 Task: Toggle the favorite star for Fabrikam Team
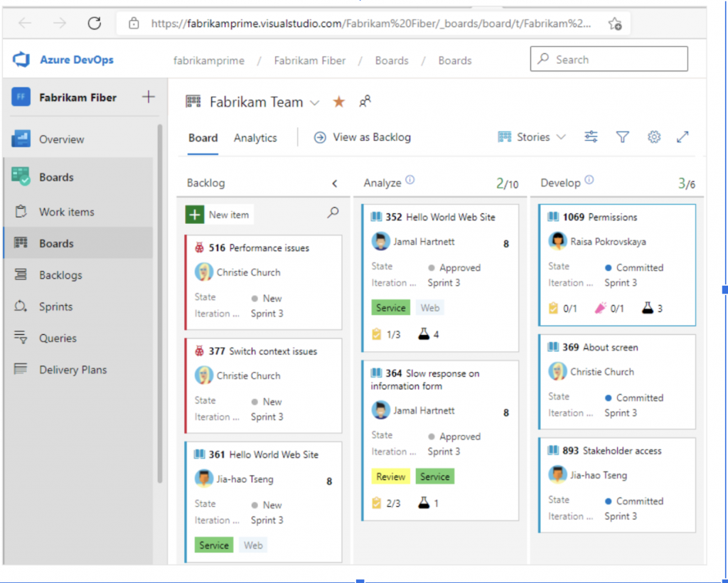click(x=339, y=102)
